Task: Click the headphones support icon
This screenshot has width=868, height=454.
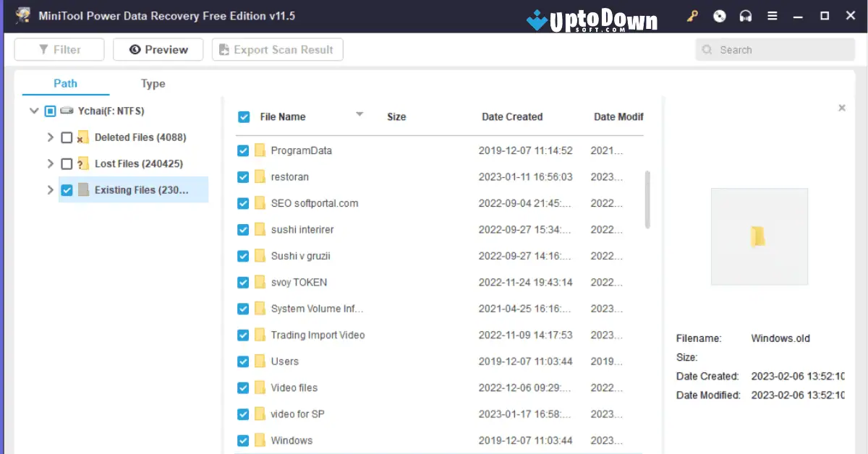Action: coord(746,15)
